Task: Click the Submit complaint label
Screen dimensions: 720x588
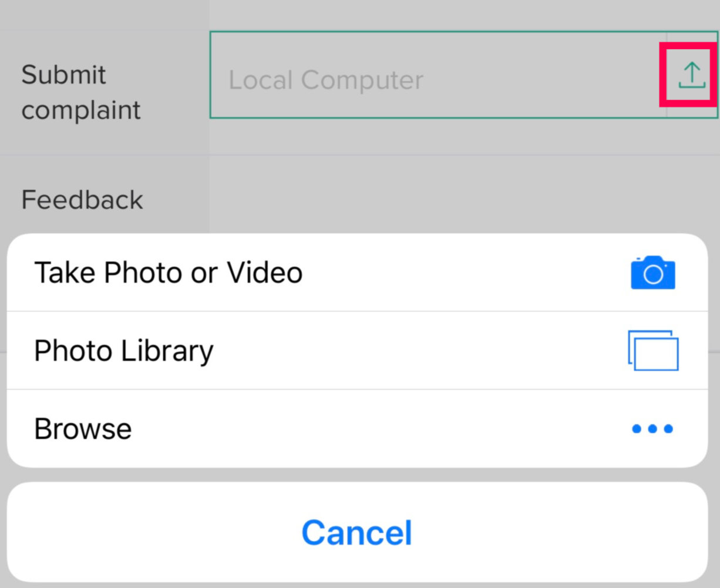Action: [x=81, y=92]
